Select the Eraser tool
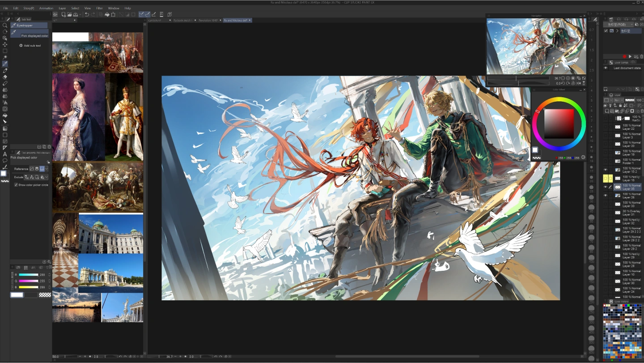644x363 pixels. 5,77
